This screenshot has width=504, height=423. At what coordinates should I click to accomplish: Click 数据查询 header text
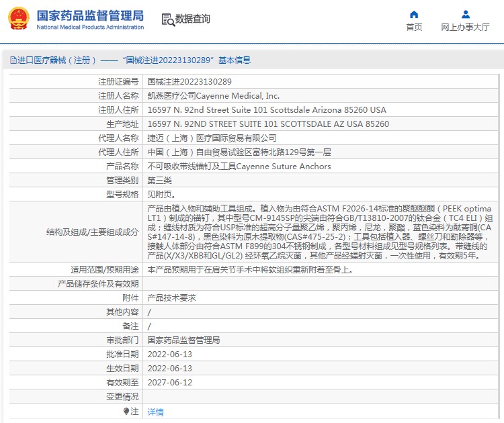pyautogui.click(x=193, y=19)
